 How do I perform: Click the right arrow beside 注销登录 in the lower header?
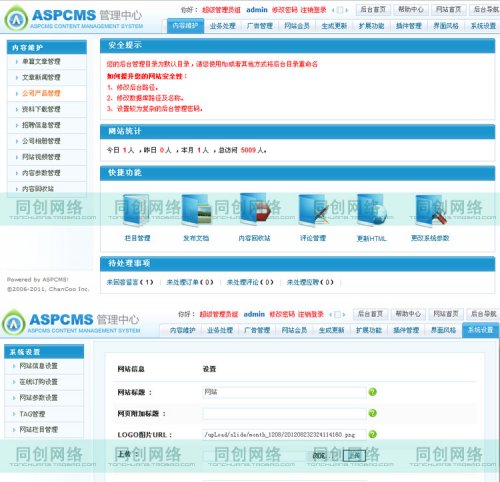(344, 314)
